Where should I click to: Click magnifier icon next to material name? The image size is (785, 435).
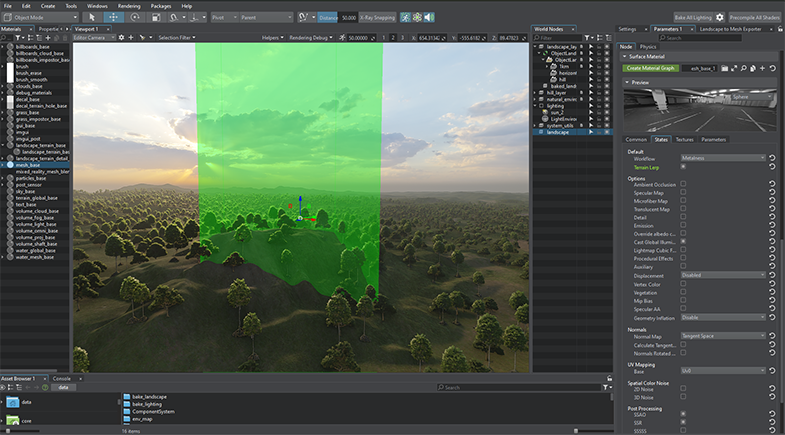(743, 69)
